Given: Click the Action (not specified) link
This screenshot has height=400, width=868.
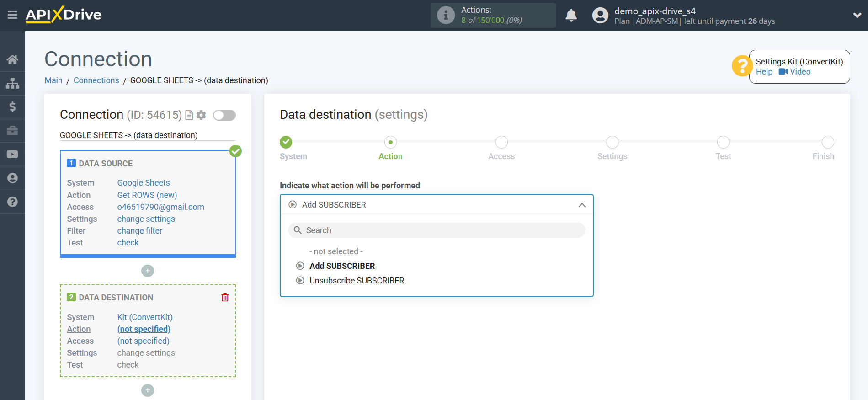Looking at the screenshot, I should point(144,329).
